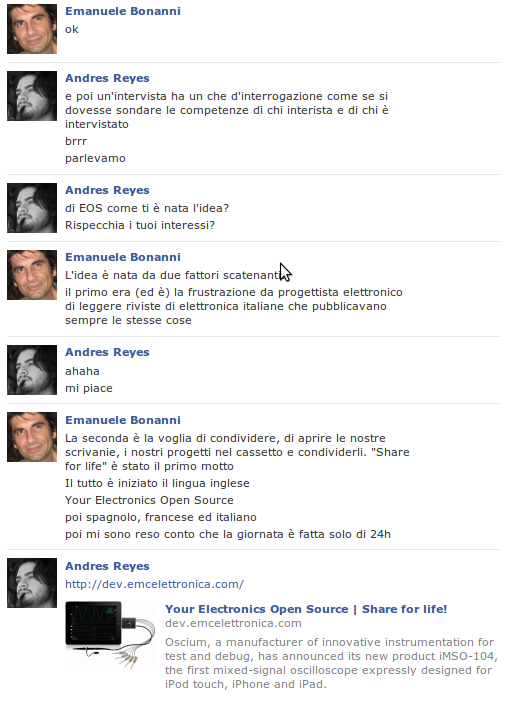514x701 pixels.
Task: Click Emanuele Bonanni's avatar beside the "ok" message
Action: (32, 29)
